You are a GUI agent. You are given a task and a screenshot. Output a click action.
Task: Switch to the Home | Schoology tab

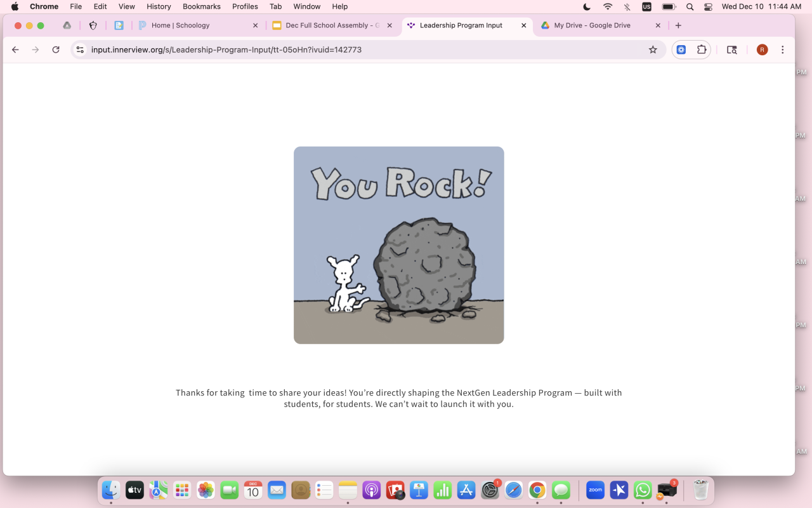pos(180,25)
